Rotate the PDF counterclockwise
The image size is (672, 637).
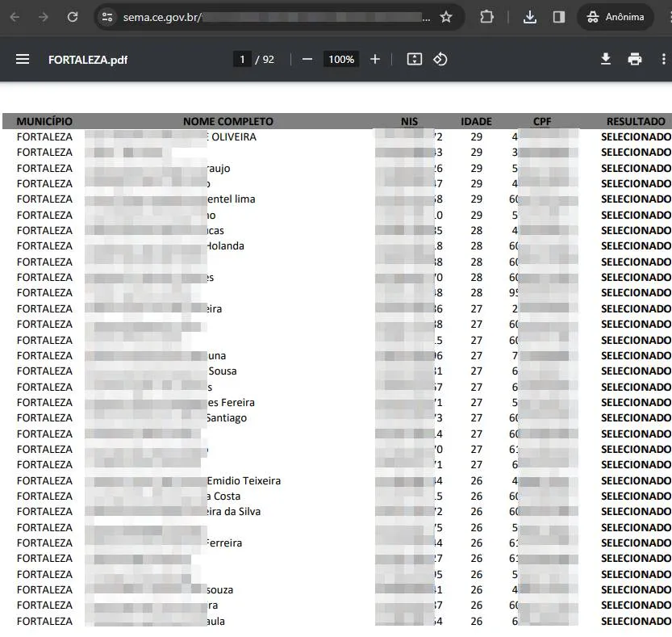click(x=440, y=59)
